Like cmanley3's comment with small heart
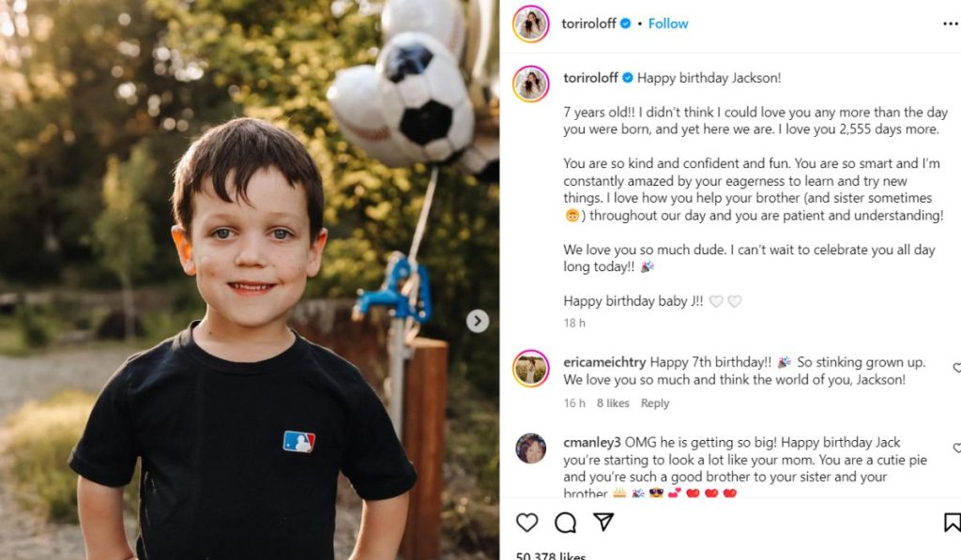 coord(956,448)
